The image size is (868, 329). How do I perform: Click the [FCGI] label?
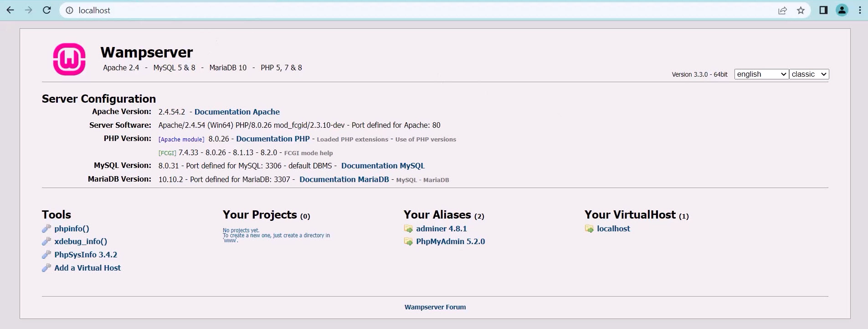167,153
